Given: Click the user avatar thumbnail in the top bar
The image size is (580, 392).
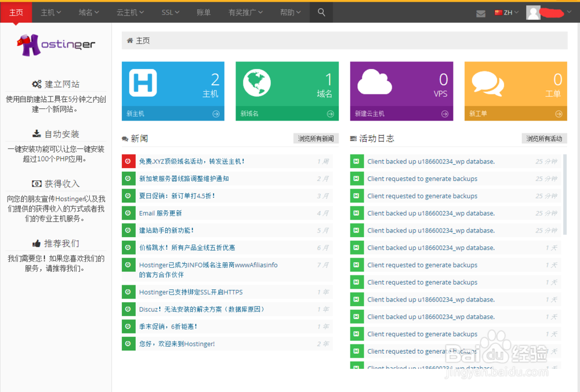Looking at the screenshot, I should (x=533, y=12).
